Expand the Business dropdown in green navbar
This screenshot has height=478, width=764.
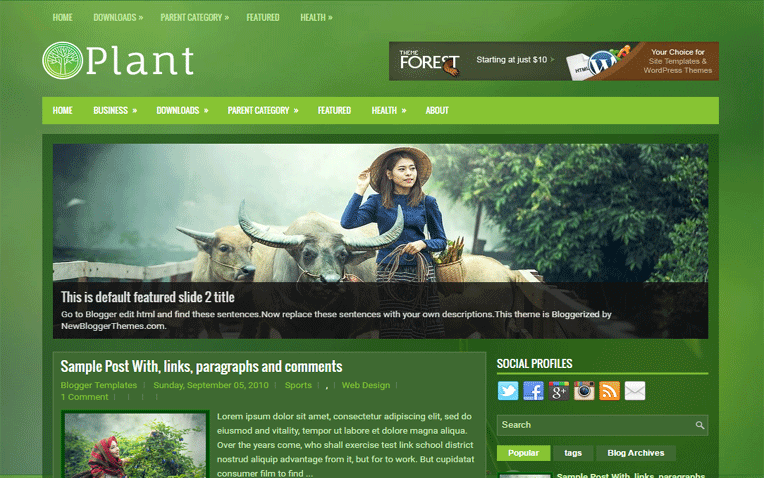point(115,111)
